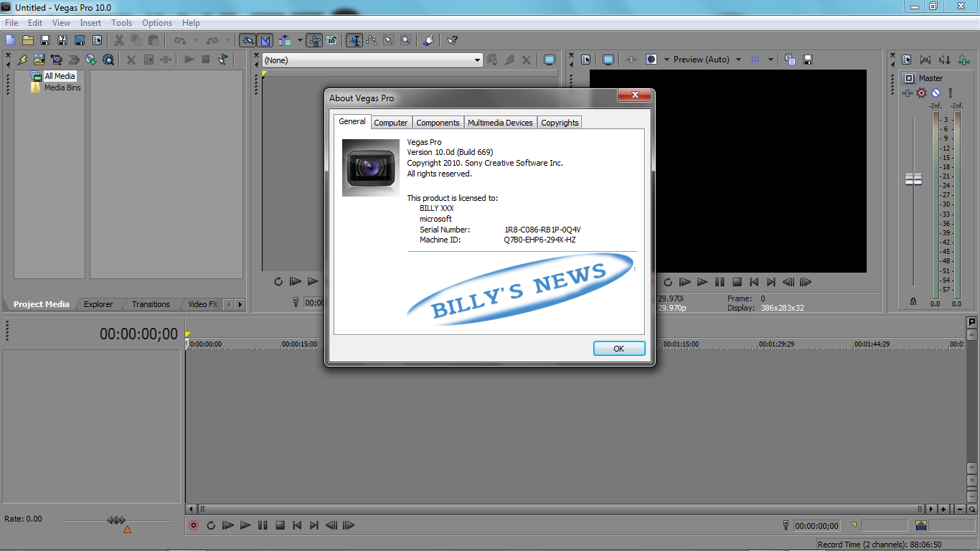980x551 pixels.
Task: Click the Extract Audio from CD icon
Action: click(90, 60)
